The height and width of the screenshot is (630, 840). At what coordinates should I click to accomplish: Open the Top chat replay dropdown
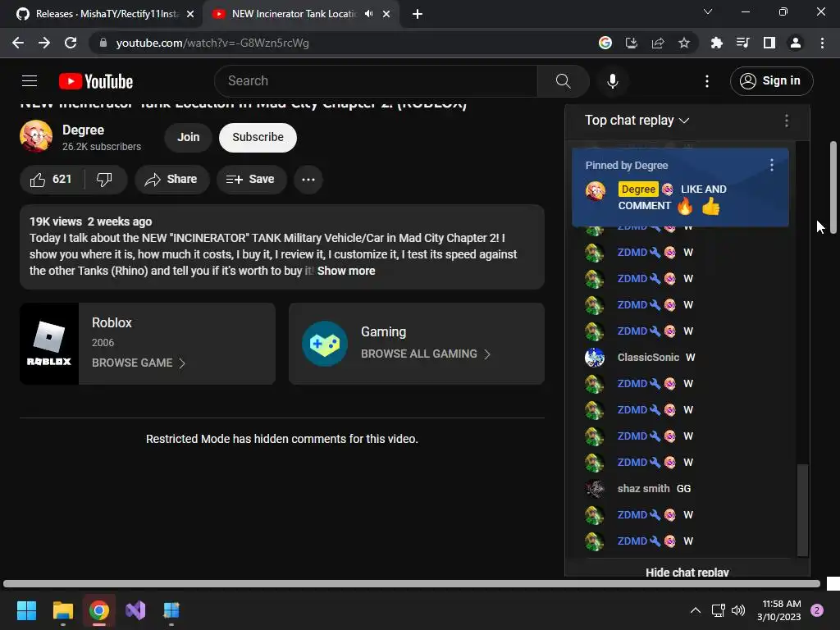pyautogui.click(x=637, y=120)
